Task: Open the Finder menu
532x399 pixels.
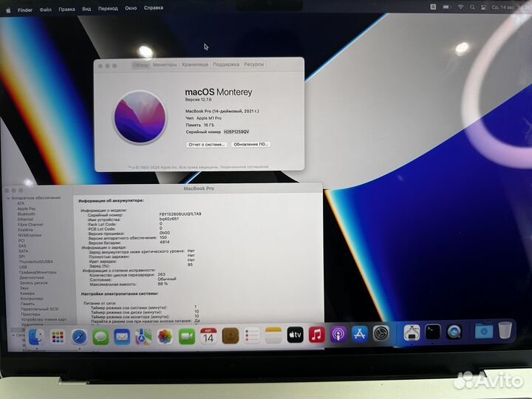Action: (x=25, y=10)
